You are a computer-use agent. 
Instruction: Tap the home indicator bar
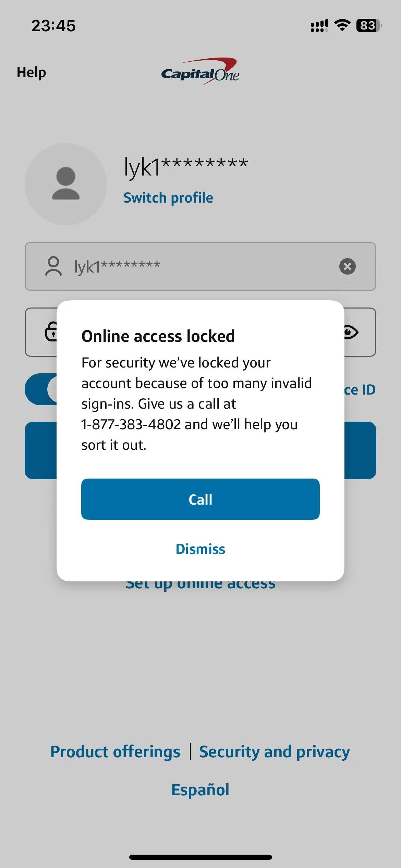200,857
